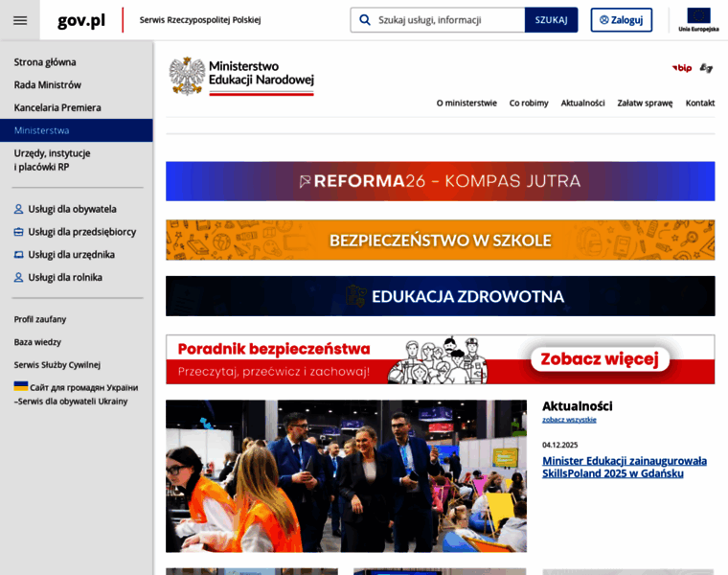
Task: Select Ministerstwa in the sidebar
Action: tap(41, 130)
